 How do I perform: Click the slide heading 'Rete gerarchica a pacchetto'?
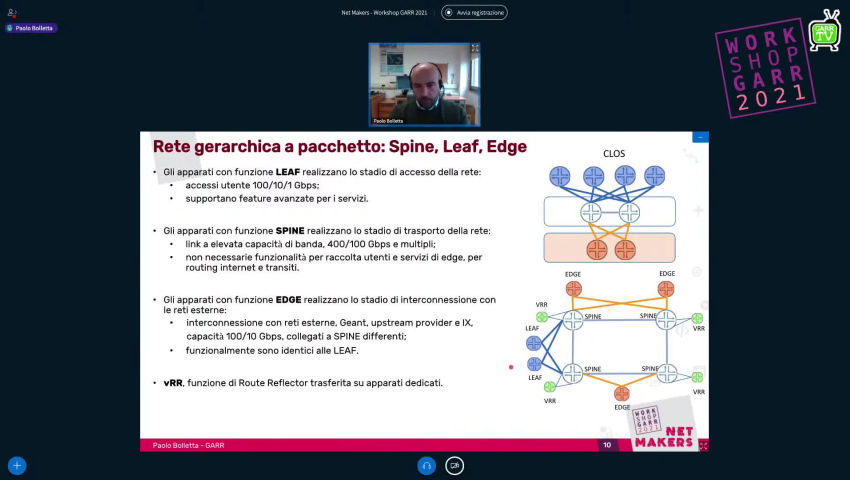pos(340,146)
